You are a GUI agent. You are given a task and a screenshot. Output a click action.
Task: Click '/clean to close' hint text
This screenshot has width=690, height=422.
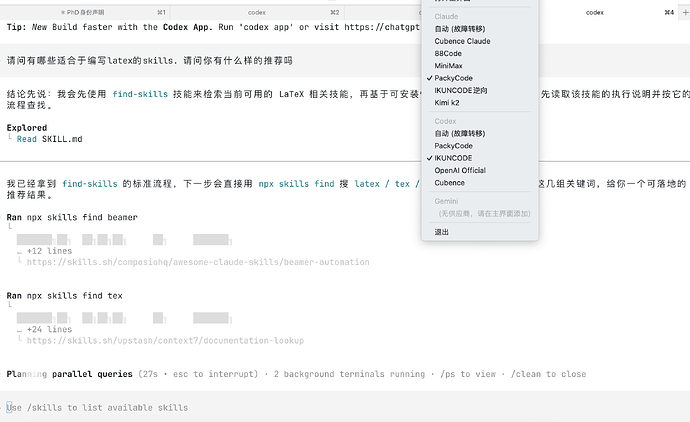[x=548, y=374]
